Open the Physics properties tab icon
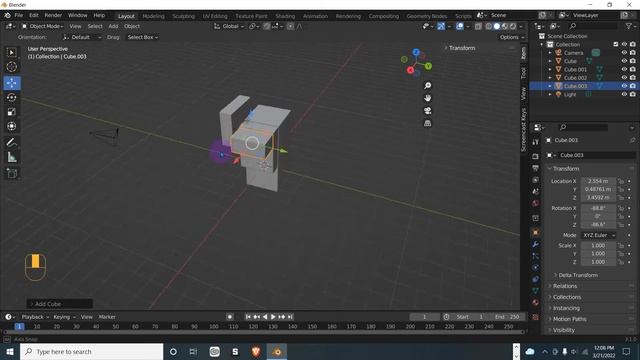 [x=536, y=267]
